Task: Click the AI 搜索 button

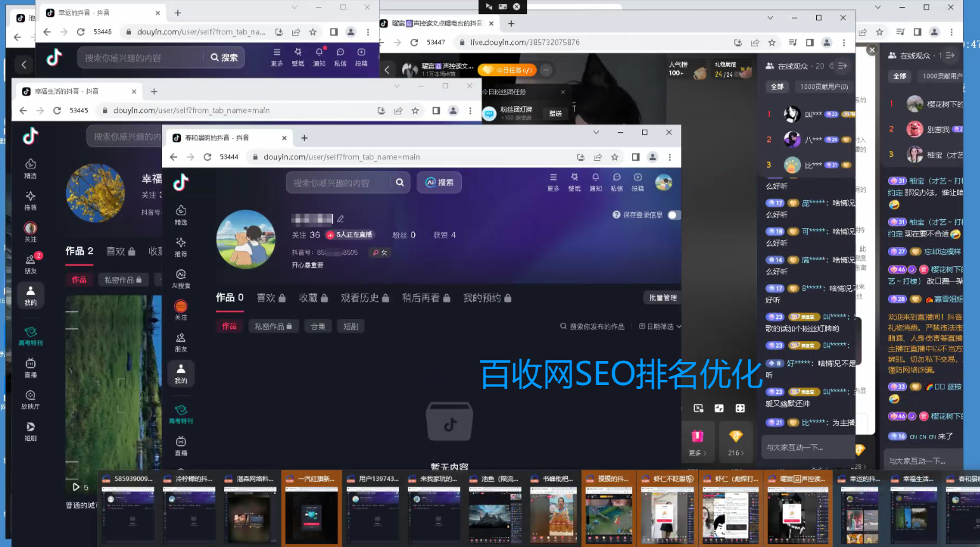Action: pyautogui.click(x=440, y=182)
